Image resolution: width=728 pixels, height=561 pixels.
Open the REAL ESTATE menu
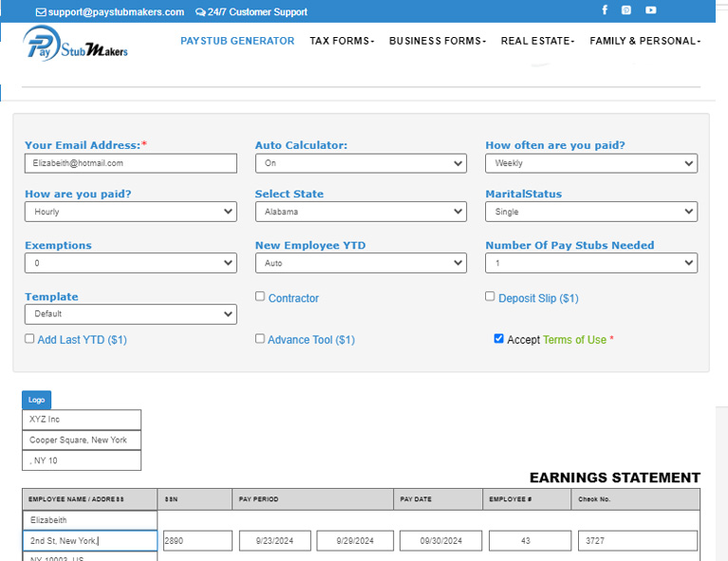pyautogui.click(x=537, y=41)
